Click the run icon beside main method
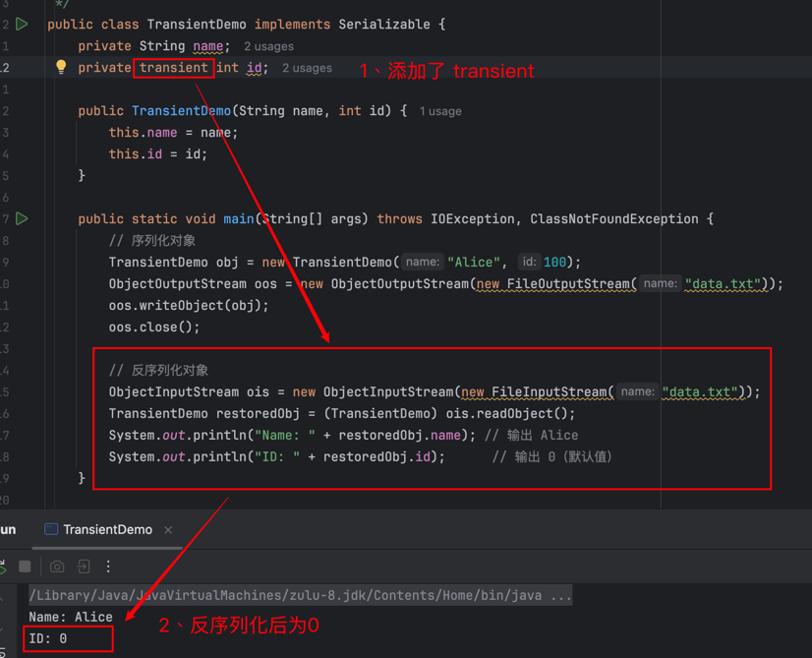Screen dimensions: 812x658 [x=22, y=218]
